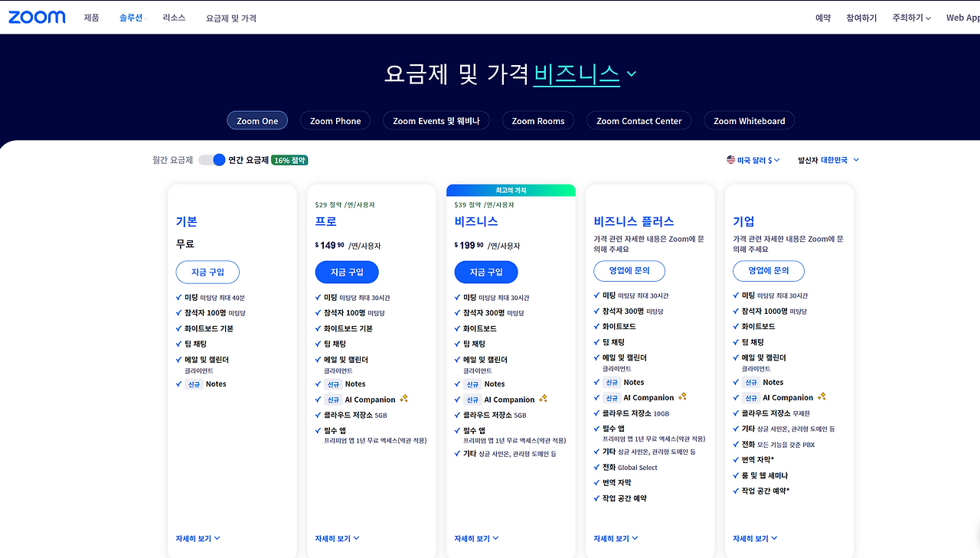
Task: Click the 참여하기 link in the header
Action: coord(861,18)
